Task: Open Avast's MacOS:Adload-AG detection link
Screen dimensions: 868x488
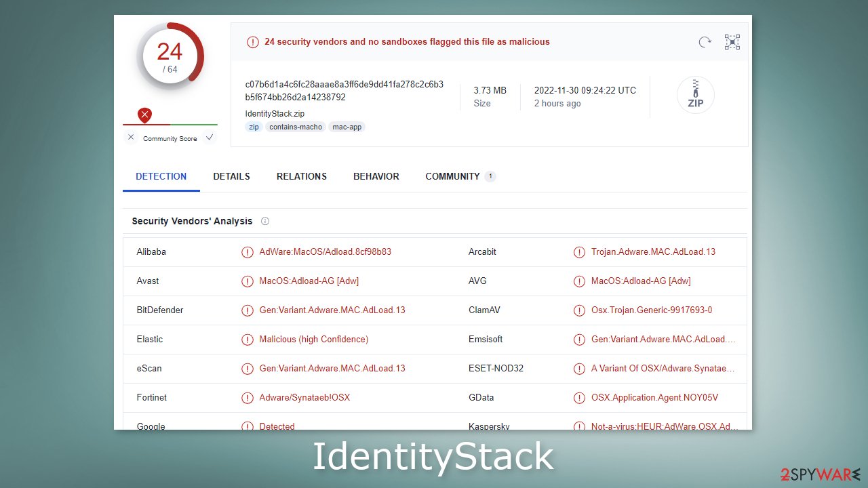Action: [309, 281]
